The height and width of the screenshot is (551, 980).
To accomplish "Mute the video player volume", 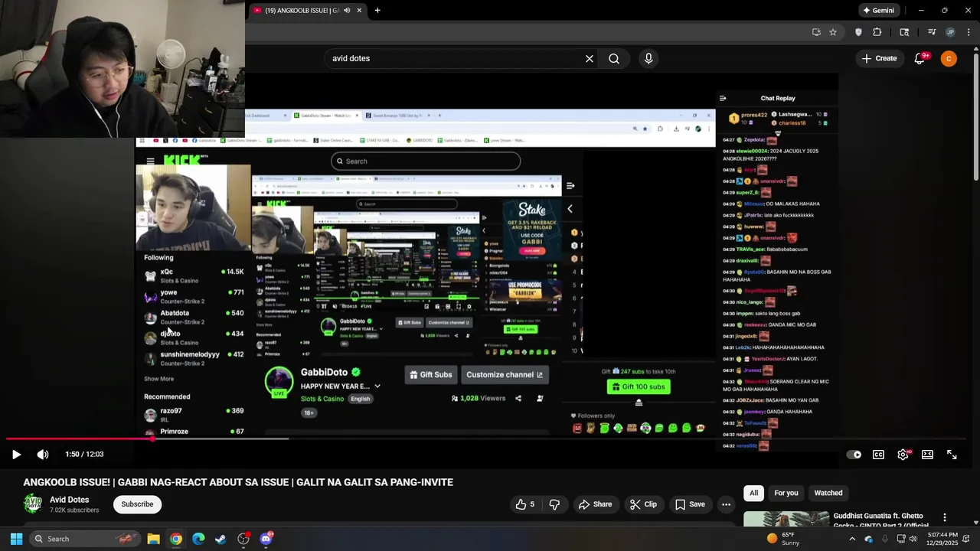I will [43, 455].
